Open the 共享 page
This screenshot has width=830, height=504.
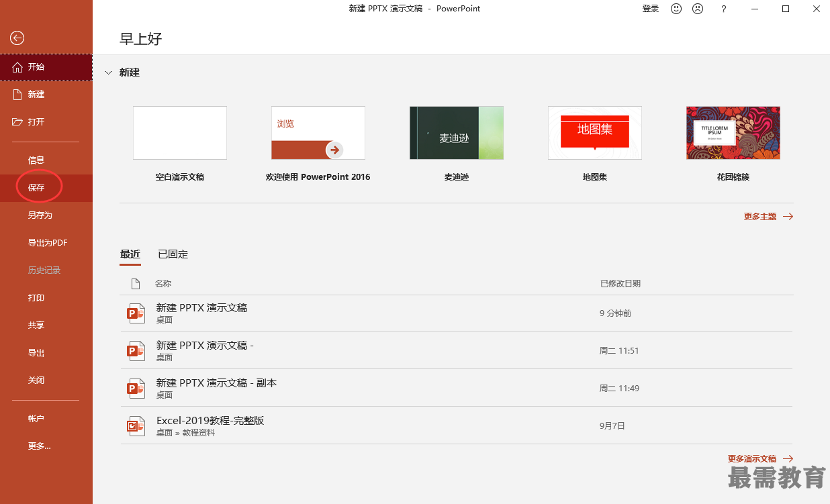(46, 325)
